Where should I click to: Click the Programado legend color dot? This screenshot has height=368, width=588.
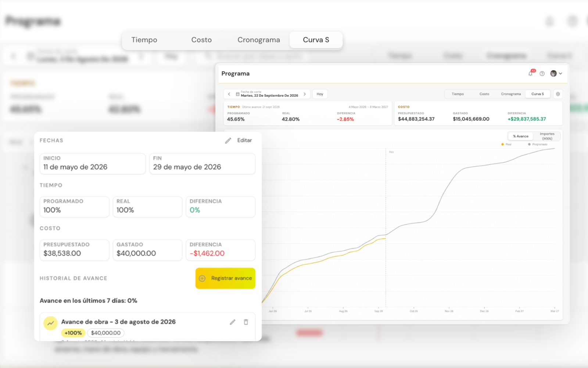click(529, 144)
